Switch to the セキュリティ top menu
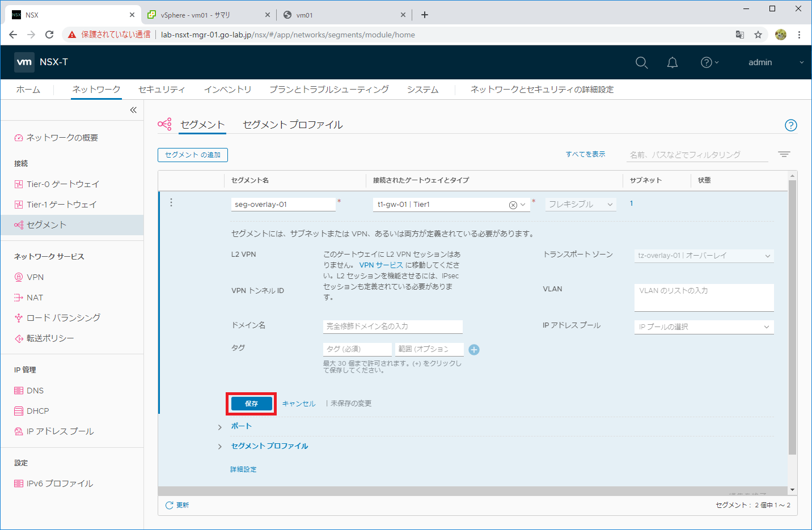 click(x=162, y=90)
